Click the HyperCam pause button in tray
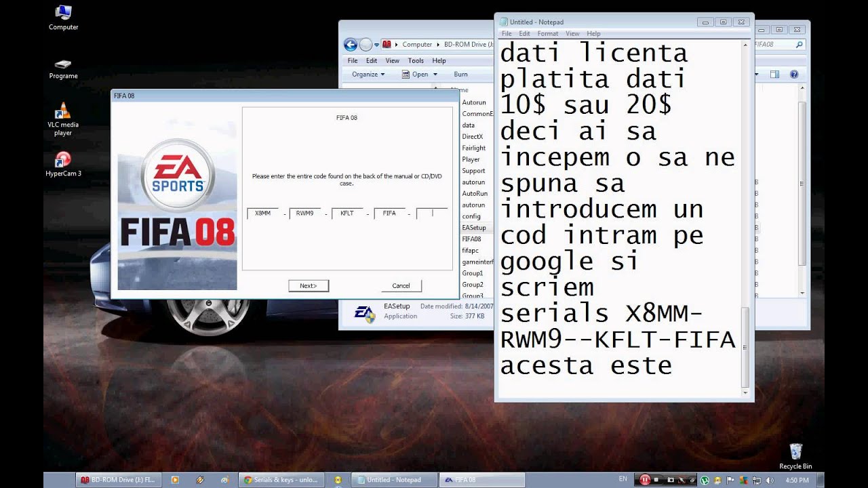Screen dimensions: 868x488 (644, 480)
